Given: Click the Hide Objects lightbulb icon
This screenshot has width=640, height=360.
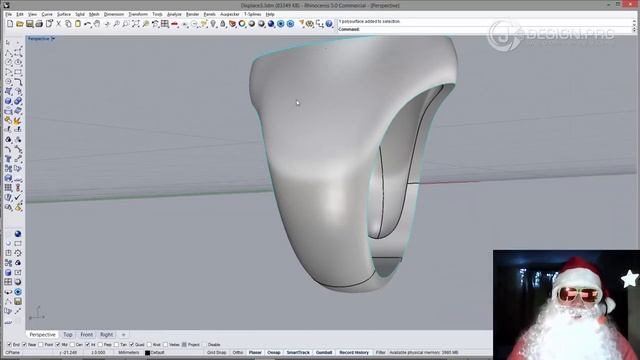Looking at the screenshot, I should (213, 24).
